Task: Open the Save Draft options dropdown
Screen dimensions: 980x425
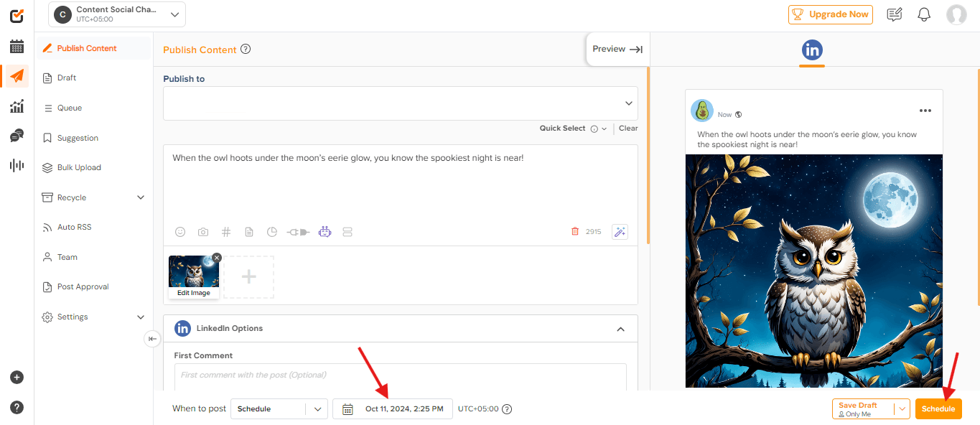Action: click(x=903, y=408)
